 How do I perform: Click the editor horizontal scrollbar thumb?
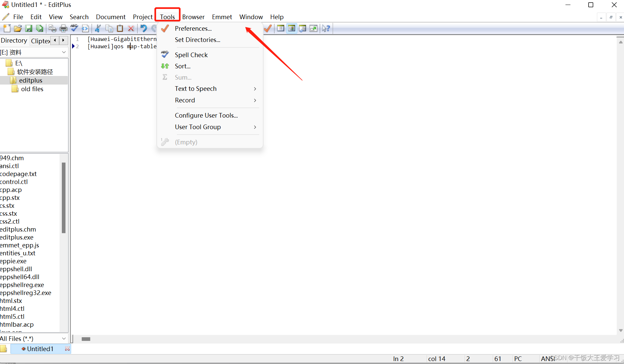(x=86, y=339)
